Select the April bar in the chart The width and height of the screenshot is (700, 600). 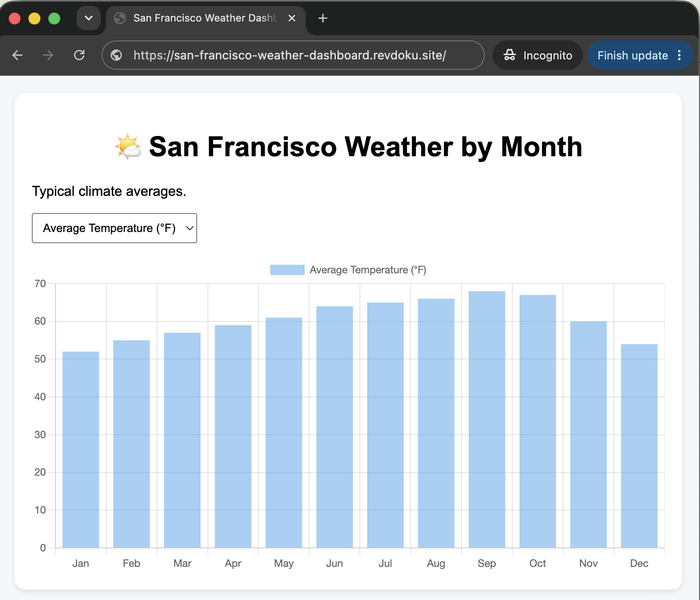coord(233,436)
